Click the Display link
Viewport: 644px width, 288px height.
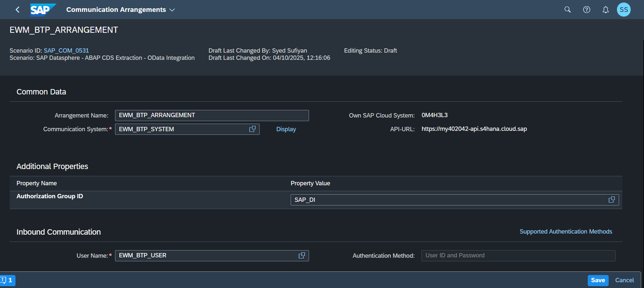click(x=286, y=129)
